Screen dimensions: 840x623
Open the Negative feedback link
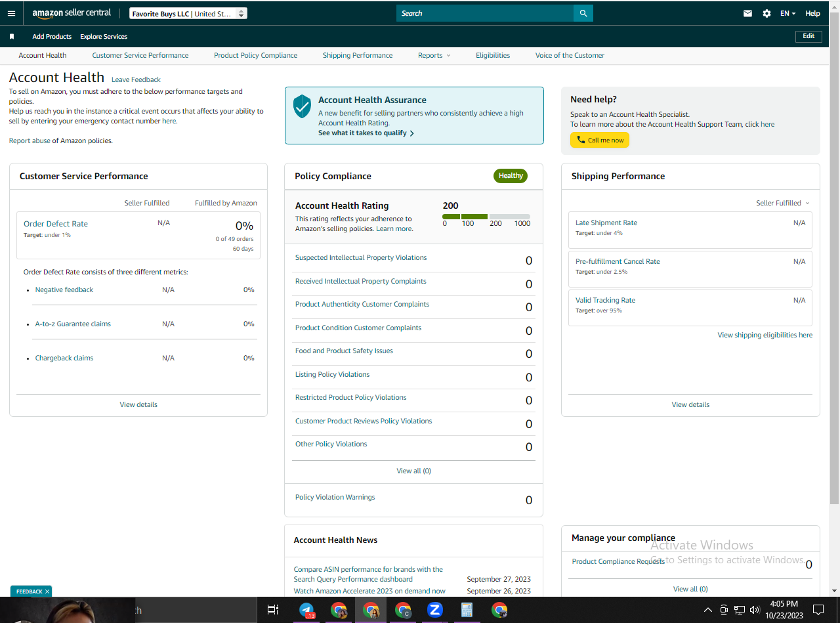[64, 290]
